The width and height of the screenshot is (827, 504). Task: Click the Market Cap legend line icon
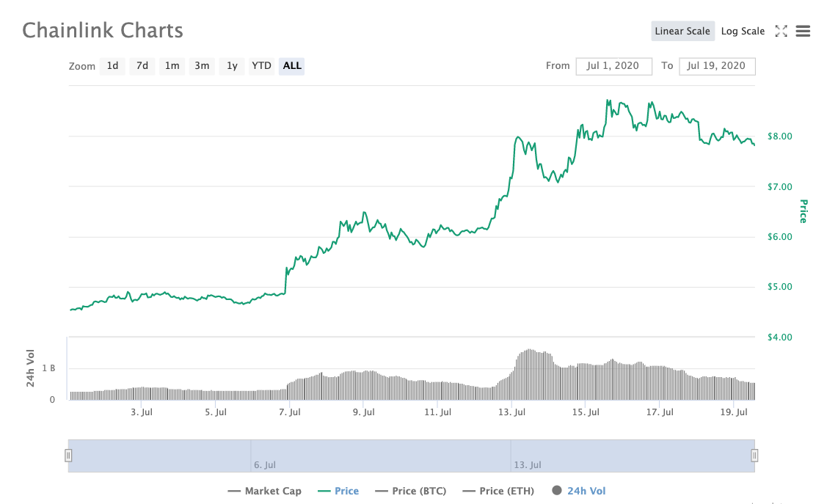pyautogui.click(x=236, y=491)
